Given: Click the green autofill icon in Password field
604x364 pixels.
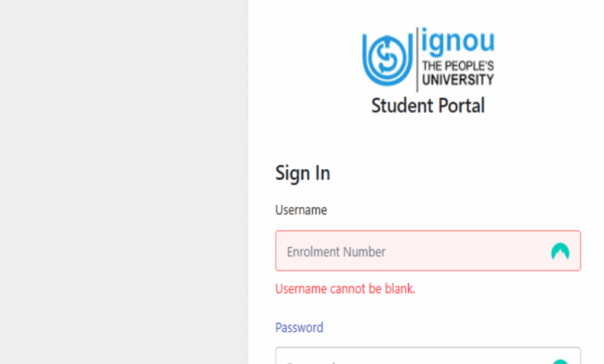Looking at the screenshot, I should [x=560, y=362].
